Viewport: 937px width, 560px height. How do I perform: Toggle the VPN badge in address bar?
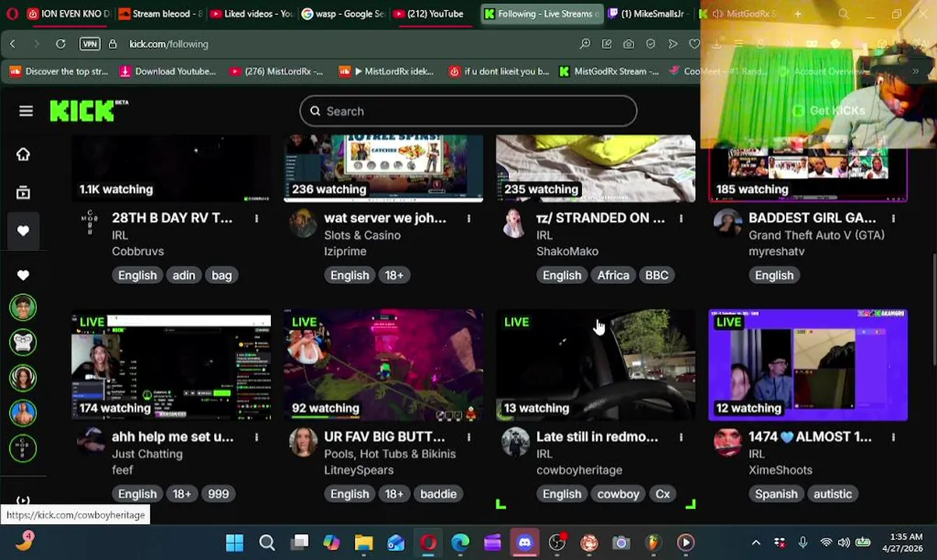click(89, 44)
